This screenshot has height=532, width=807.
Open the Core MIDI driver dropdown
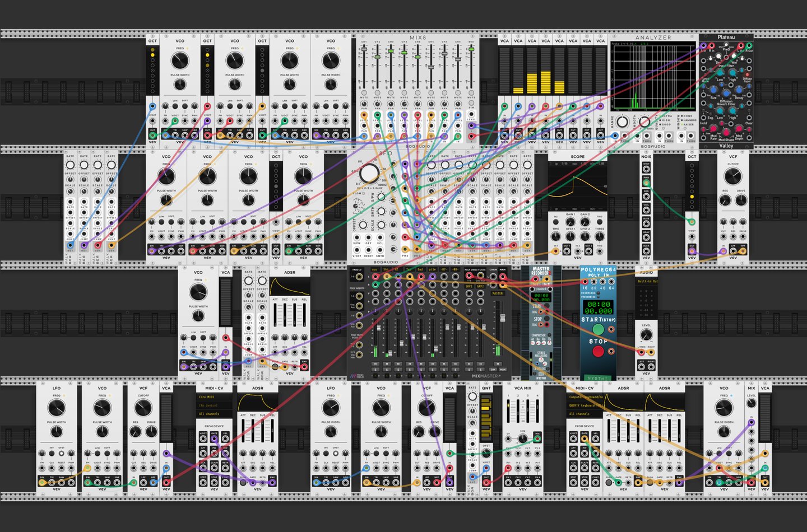214,397
